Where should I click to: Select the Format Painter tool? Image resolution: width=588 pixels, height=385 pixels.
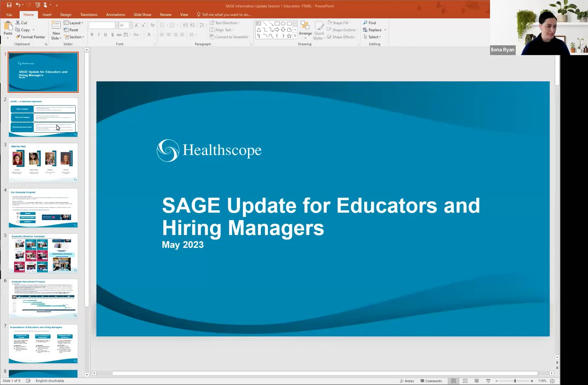(x=31, y=37)
